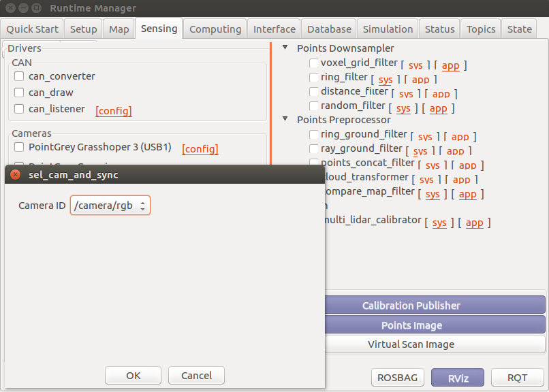The width and height of the screenshot is (549, 392).
Task: Collapse the Points Preprocessor section
Action: click(285, 119)
